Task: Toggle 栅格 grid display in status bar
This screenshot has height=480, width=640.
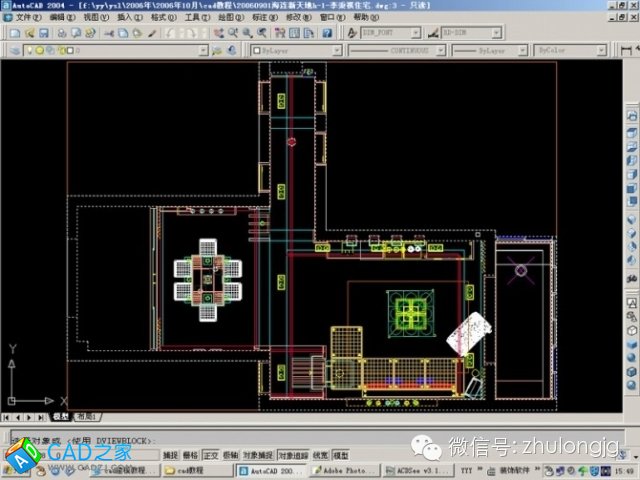Action: click(191, 455)
